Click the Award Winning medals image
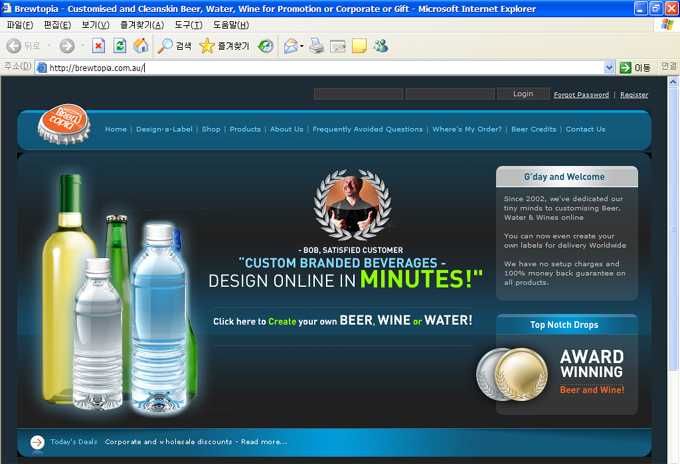The height and width of the screenshot is (464, 680). (512, 374)
